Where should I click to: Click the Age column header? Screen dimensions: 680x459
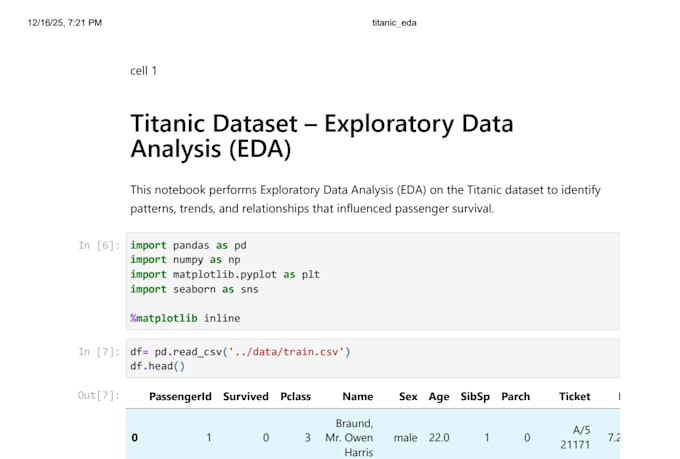(439, 397)
